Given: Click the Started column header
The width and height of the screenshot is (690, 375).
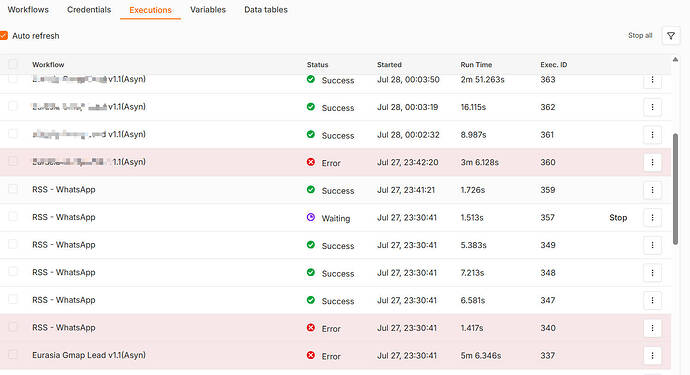Looking at the screenshot, I should coord(389,65).
